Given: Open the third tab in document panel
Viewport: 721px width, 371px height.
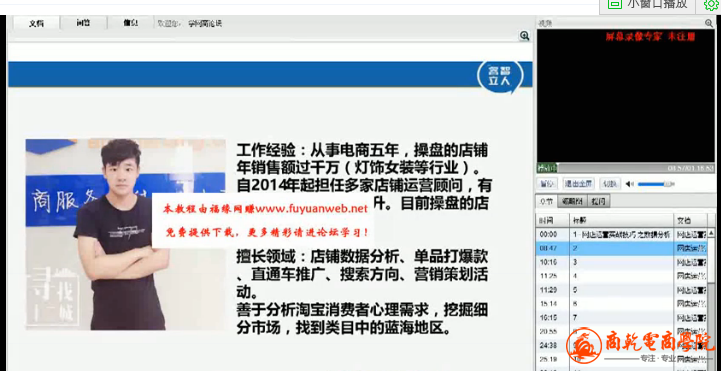Looking at the screenshot, I should [131, 23].
